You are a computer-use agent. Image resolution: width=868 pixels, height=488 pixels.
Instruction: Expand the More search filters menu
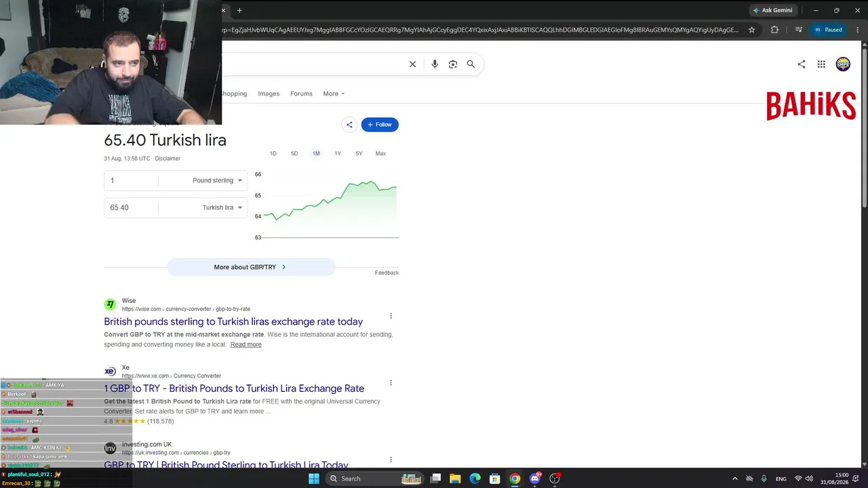[334, 94]
